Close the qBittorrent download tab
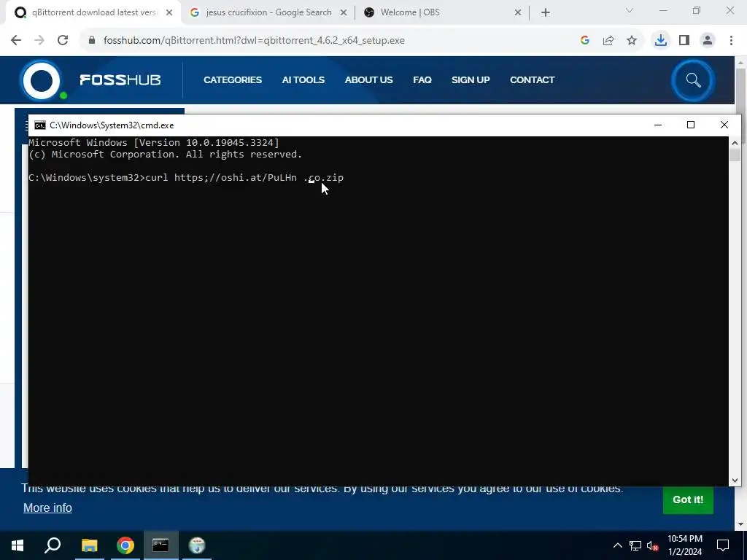Image resolution: width=747 pixels, height=560 pixels. pos(169,13)
